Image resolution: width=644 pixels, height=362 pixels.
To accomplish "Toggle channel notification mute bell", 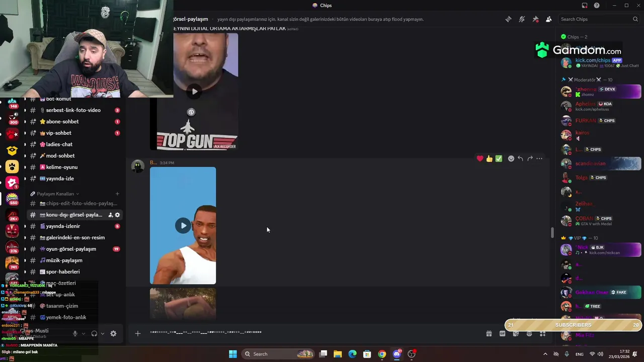I will (x=522, y=19).
